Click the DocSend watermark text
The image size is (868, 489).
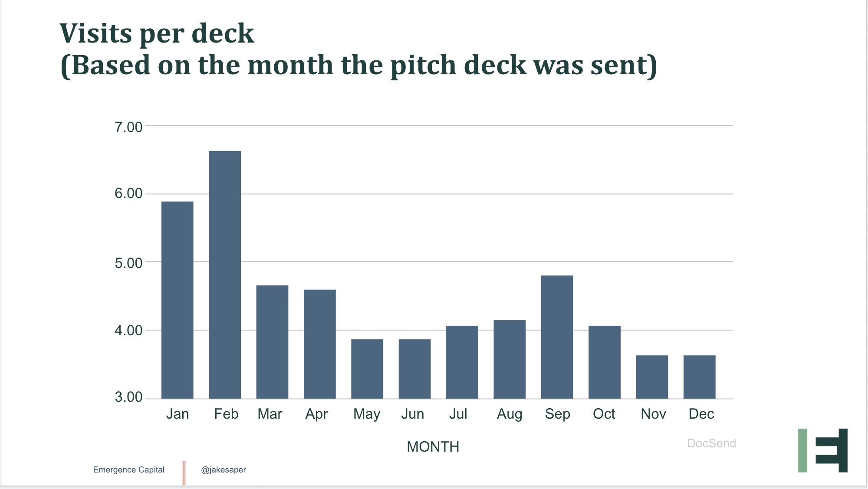click(x=711, y=443)
